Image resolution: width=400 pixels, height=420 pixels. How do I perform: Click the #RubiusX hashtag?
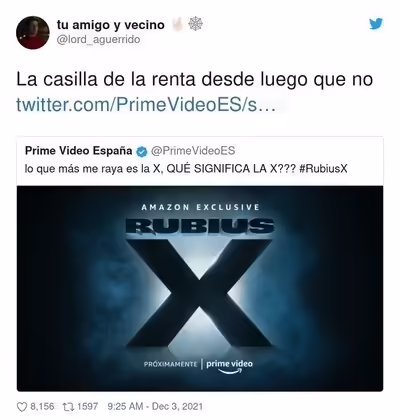pyautogui.click(x=323, y=169)
